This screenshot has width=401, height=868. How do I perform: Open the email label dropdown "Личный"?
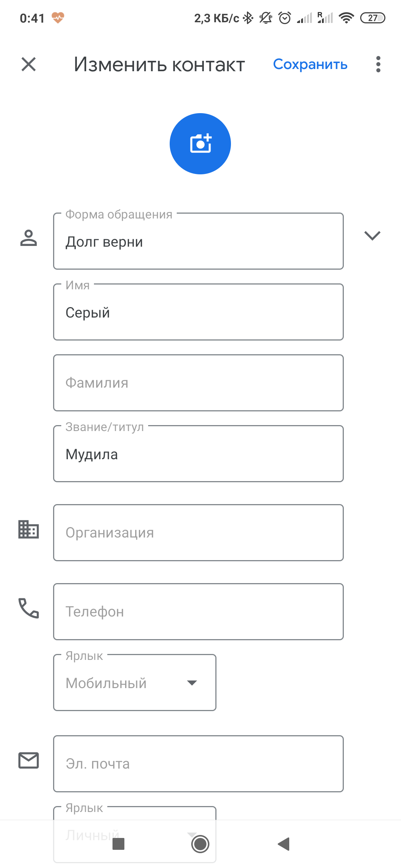point(134,816)
